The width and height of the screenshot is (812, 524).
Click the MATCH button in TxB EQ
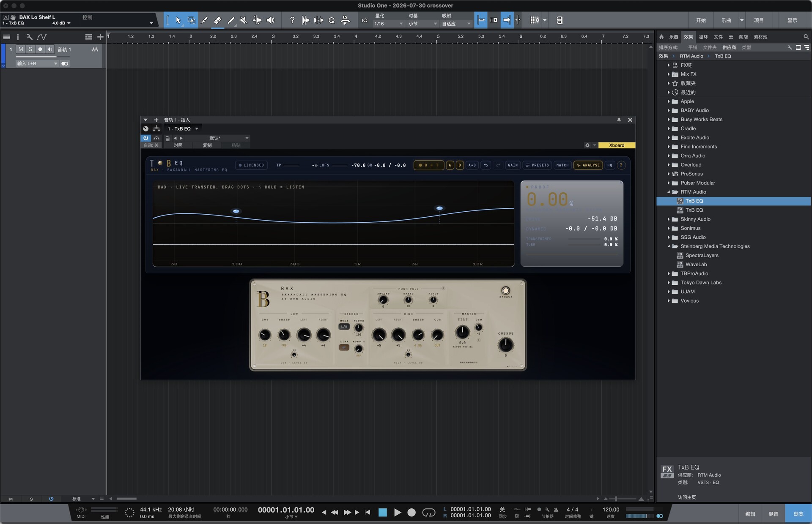(562, 165)
